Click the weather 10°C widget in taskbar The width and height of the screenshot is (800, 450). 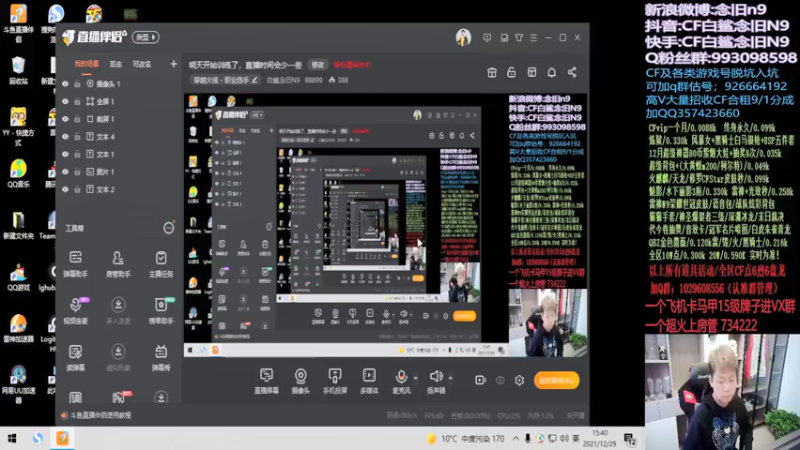click(x=465, y=439)
